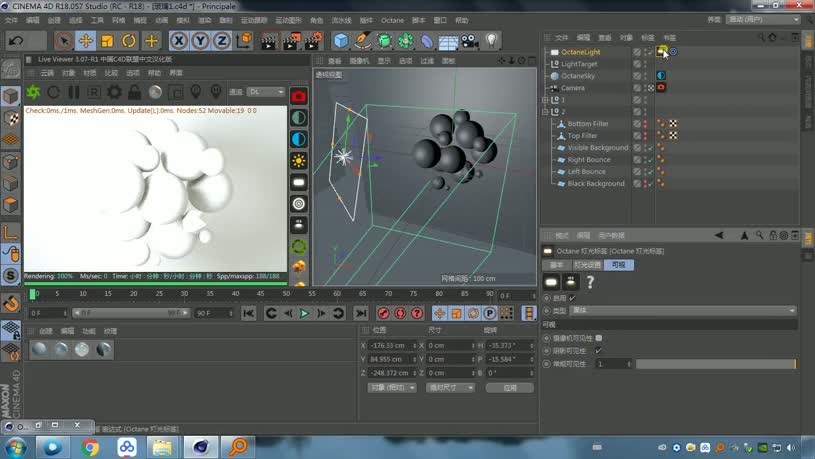815x459 pixels.
Task: Click OctaneLight light tag
Action: [x=661, y=51]
